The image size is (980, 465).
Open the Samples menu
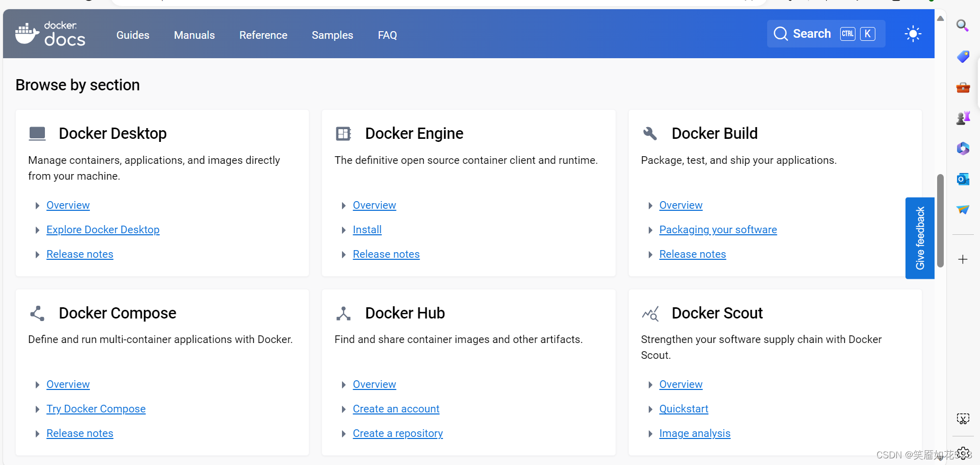(x=332, y=35)
